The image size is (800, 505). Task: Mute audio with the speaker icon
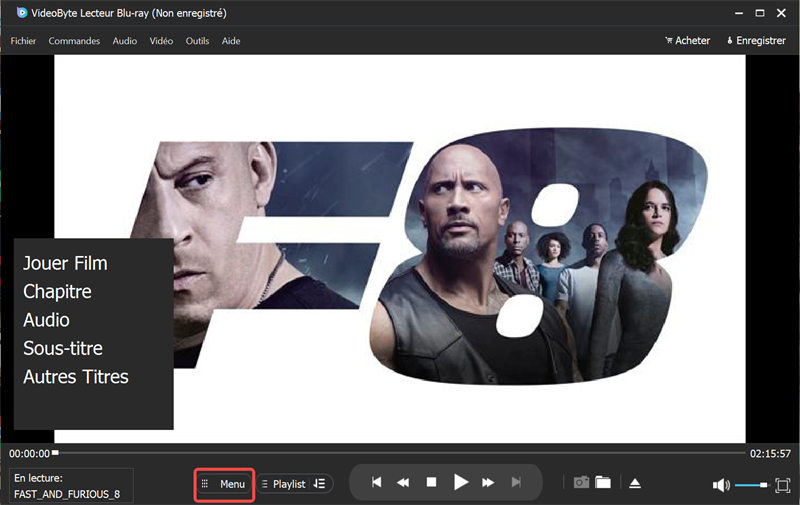click(x=721, y=485)
